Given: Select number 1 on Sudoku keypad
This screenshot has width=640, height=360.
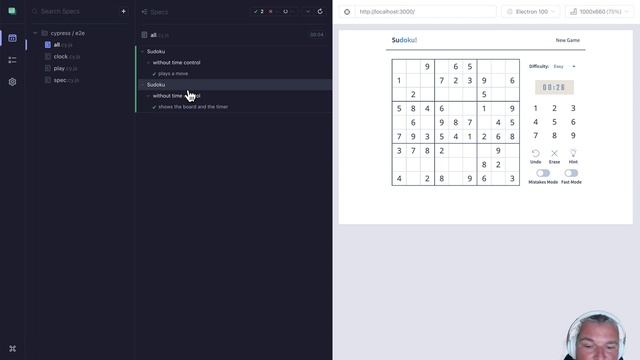Looking at the screenshot, I should (x=536, y=108).
